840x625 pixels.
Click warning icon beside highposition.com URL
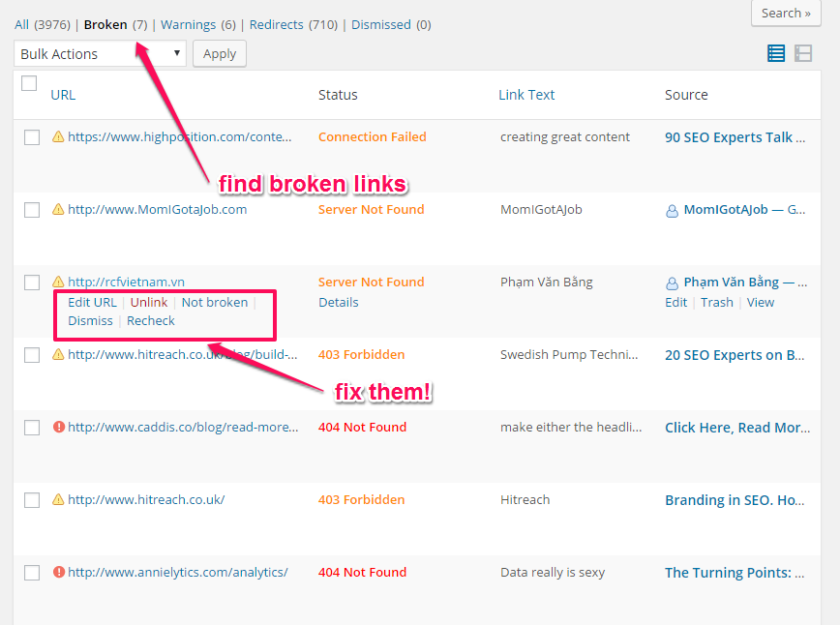click(x=58, y=137)
